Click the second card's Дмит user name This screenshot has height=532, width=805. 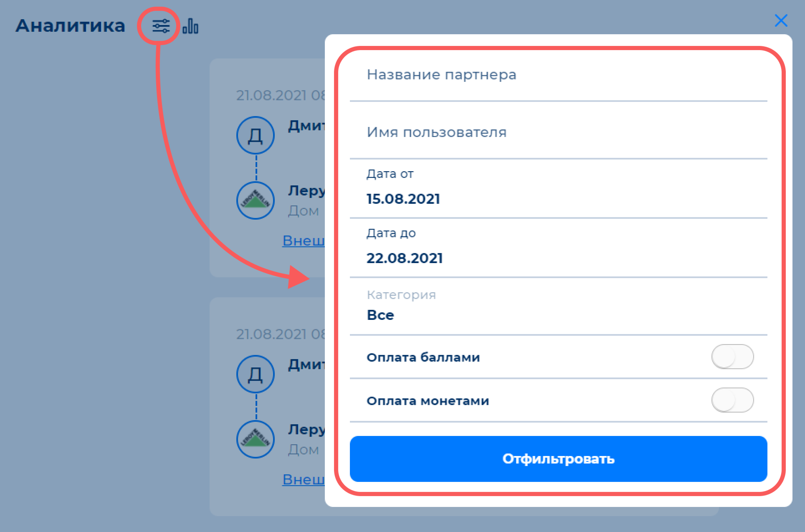click(306, 364)
